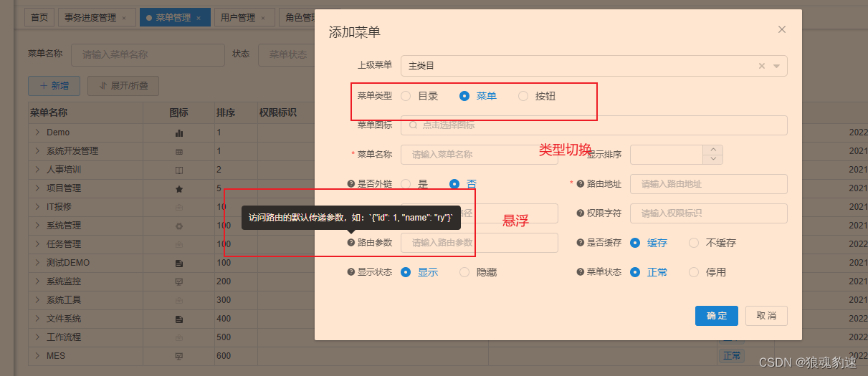
Task: Click help icon beside 菜单状态 label
Action: click(x=581, y=272)
